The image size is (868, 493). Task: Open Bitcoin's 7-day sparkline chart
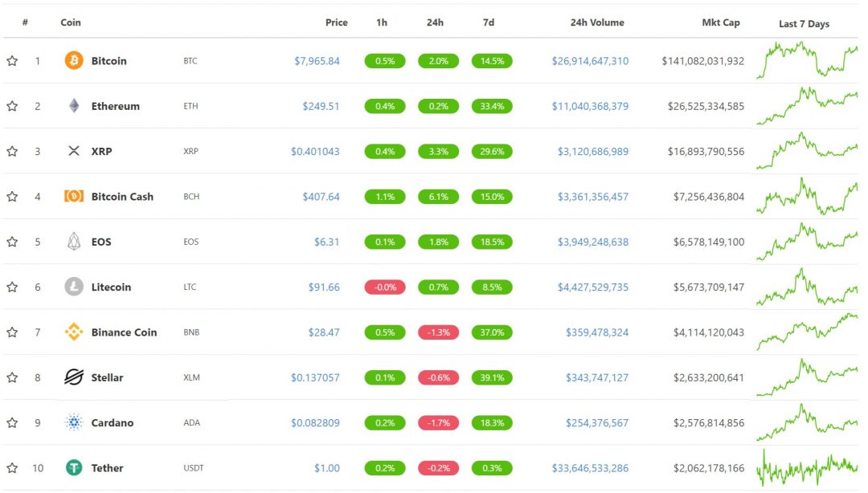coord(807,60)
